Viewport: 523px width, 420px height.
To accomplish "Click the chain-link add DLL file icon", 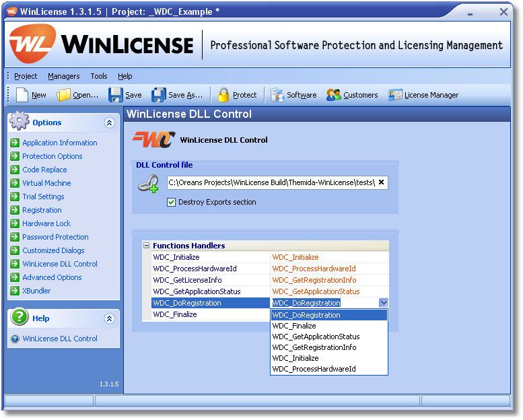I will pos(149,183).
